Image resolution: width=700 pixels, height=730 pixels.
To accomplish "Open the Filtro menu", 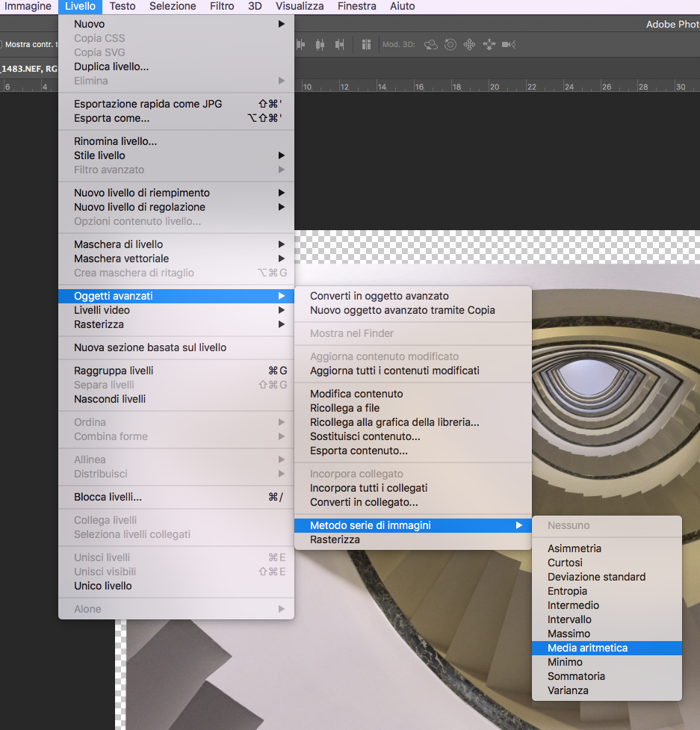I will tap(222, 6).
